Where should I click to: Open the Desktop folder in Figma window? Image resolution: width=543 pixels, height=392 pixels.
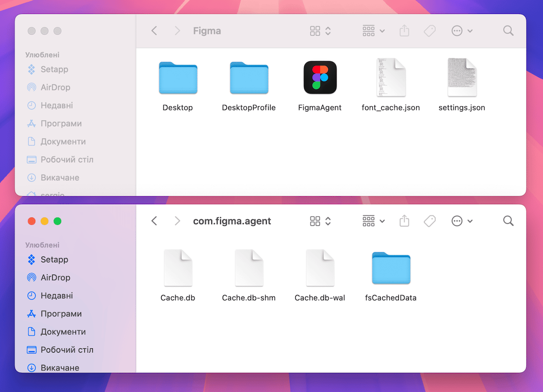[x=178, y=78]
